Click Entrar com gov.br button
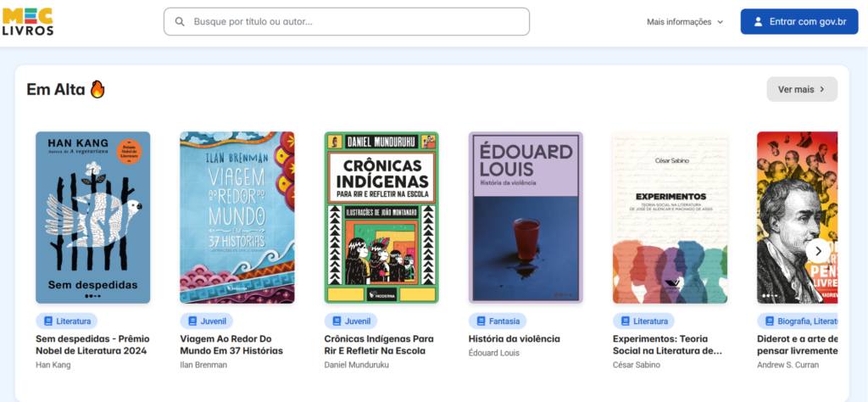The height and width of the screenshot is (402, 868). 799,22
